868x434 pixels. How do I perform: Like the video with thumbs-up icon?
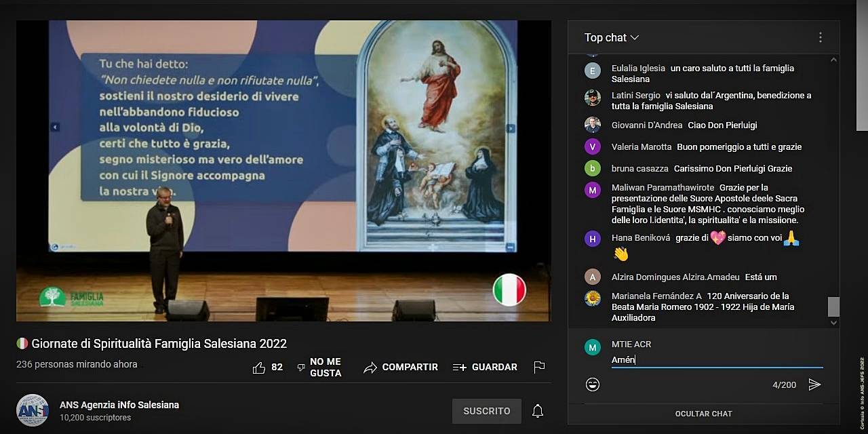coord(259,368)
